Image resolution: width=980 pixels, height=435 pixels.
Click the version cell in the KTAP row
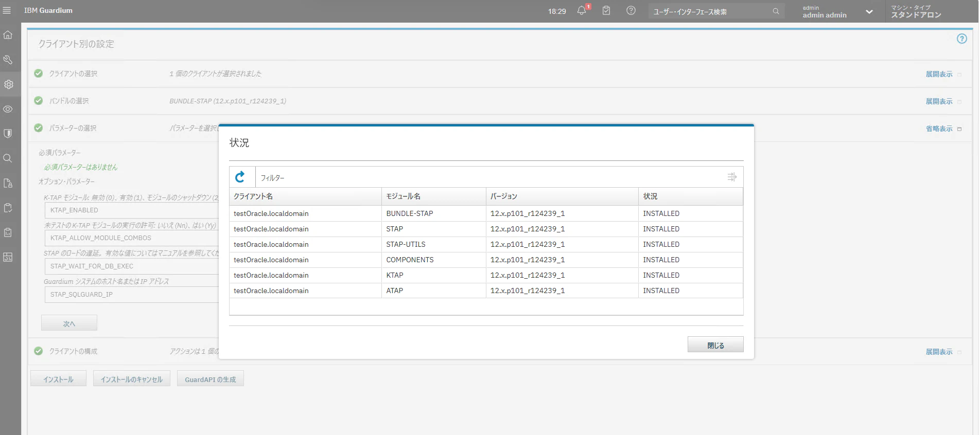[x=562, y=275]
